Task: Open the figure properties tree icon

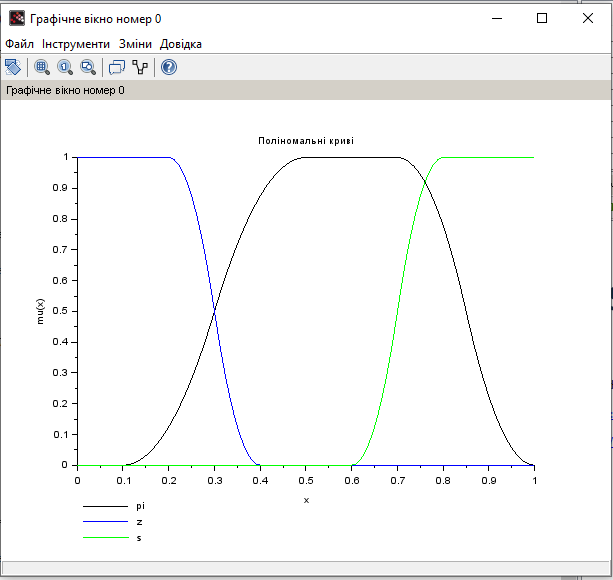Action: [x=140, y=67]
